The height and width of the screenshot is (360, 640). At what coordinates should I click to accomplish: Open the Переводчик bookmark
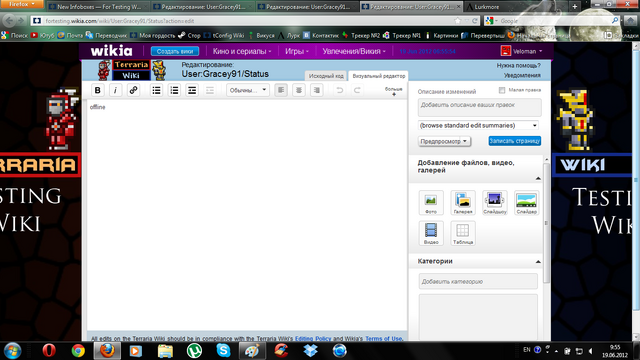coord(106,36)
